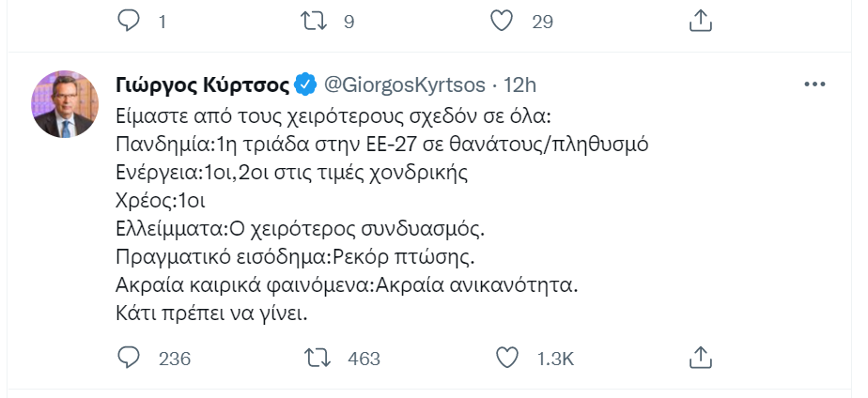Open the Γιώργος Κύρτσος display name link
868x398 pixels.
[x=202, y=84]
